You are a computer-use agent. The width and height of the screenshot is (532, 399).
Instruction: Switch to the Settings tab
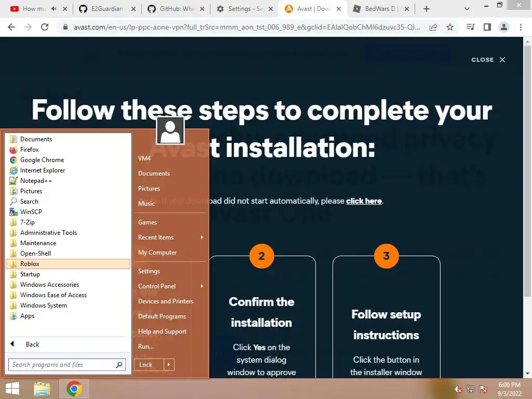point(245,9)
